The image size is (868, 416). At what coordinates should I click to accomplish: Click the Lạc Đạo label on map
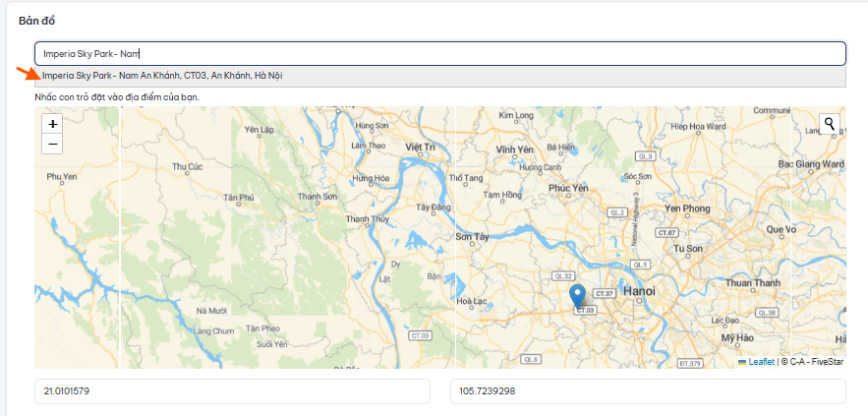coord(724,321)
